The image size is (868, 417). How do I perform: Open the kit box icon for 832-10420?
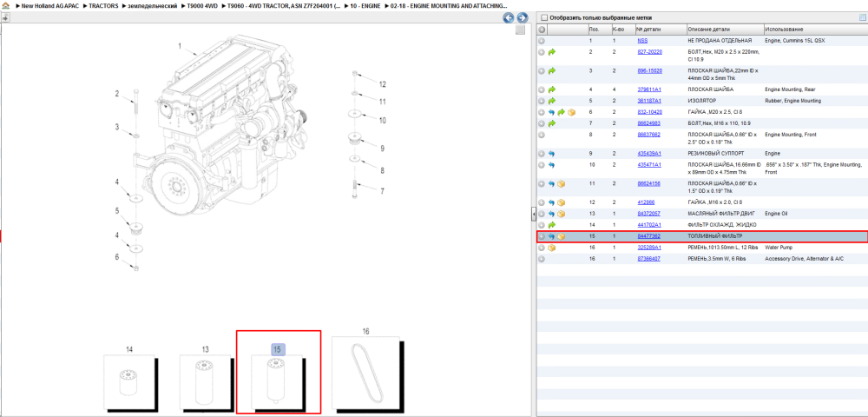(x=571, y=112)
